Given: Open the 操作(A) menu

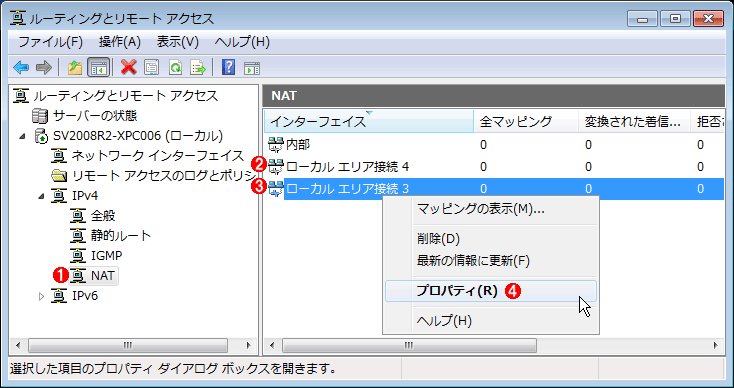Looking at the screenshot, I should pyautogui.click(x=120, y=42).
